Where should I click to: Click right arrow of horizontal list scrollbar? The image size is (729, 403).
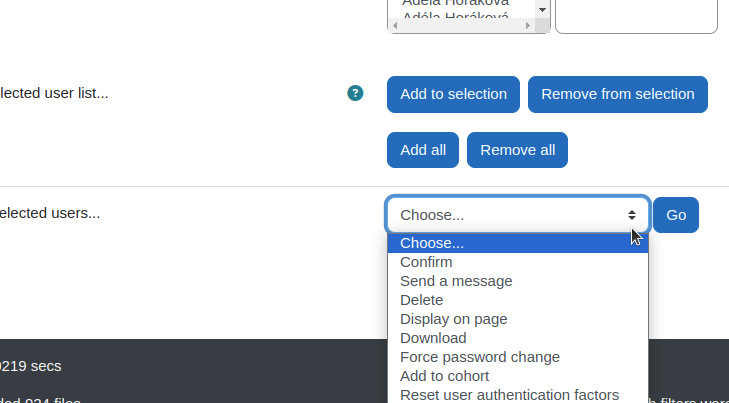pos(528,26)
